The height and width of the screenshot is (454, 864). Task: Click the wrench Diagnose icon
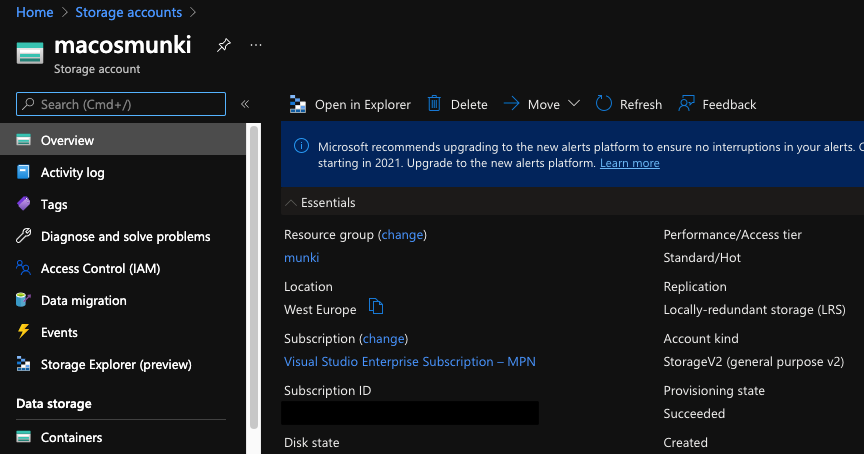pyautogui.click(x=23, y=236)
